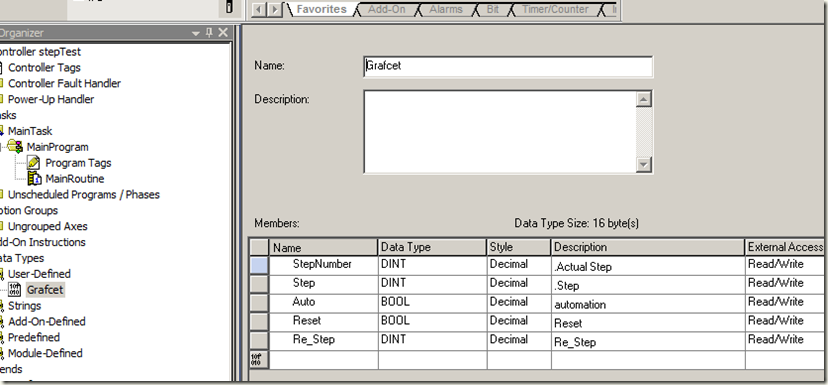Select Grafcet in the organizer tree
The width and height of the screenshot is (828, 385).
coord(45,289)
